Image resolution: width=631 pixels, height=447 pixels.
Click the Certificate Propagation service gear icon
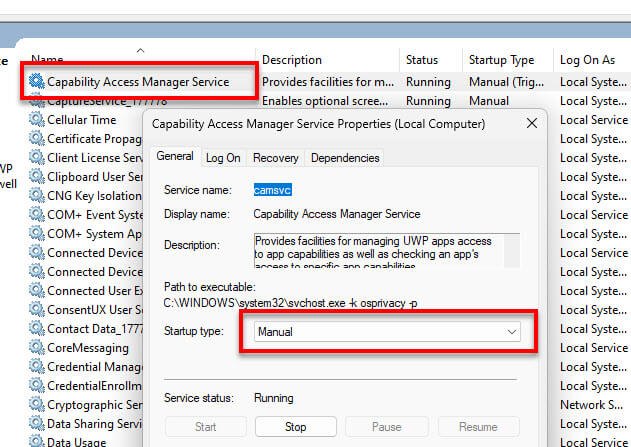[x=37, y=138]
